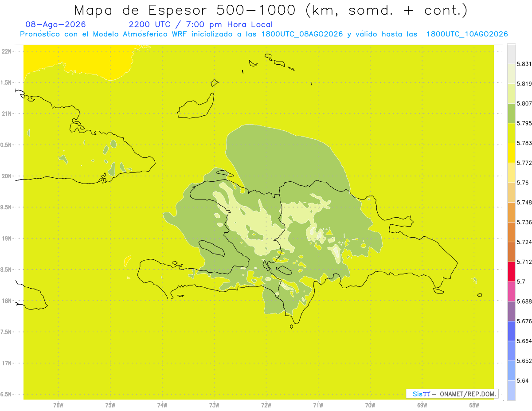Image resolution: width=532 pixels, height=411 pixels.
Task: Click the legend value 5.831
Action: [524, 64]
